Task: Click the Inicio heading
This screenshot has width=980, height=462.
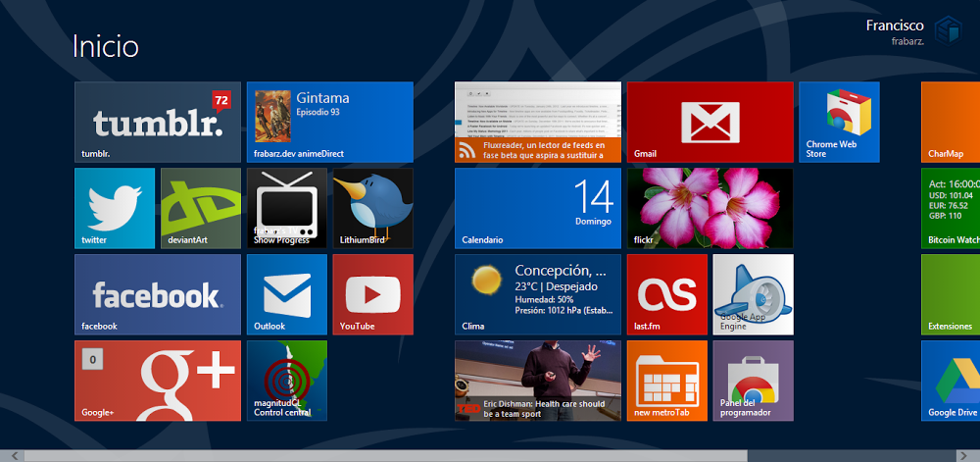Action: pyautogui.click(x=106, y=46)
